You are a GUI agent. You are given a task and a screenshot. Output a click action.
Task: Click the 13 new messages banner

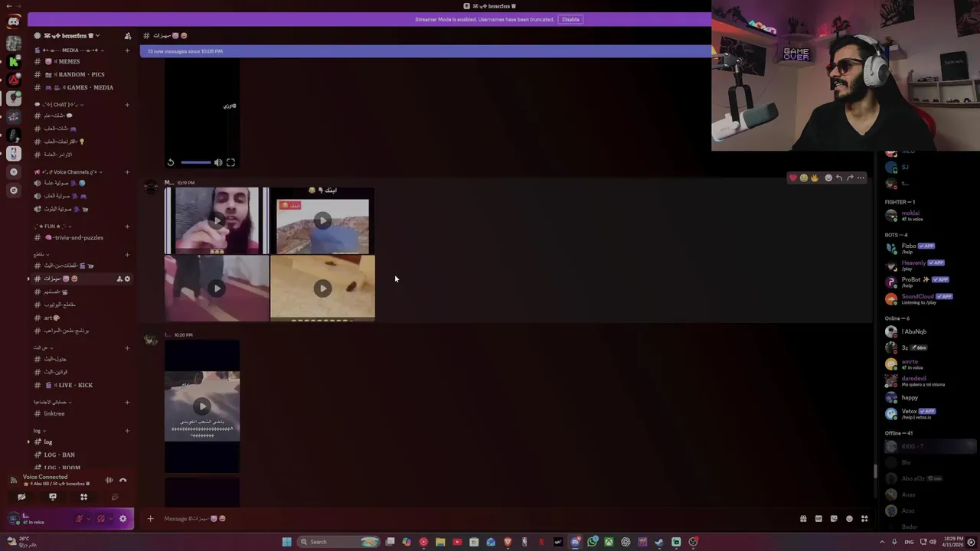[426, 51]
